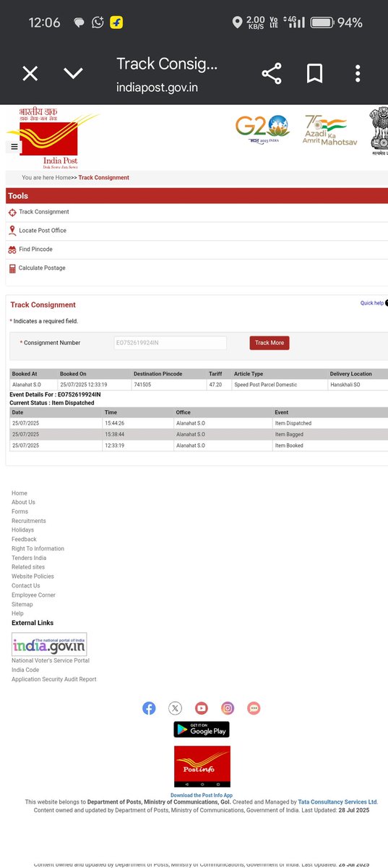
Task: Open the Related sites link
Action: pos(28,567)
